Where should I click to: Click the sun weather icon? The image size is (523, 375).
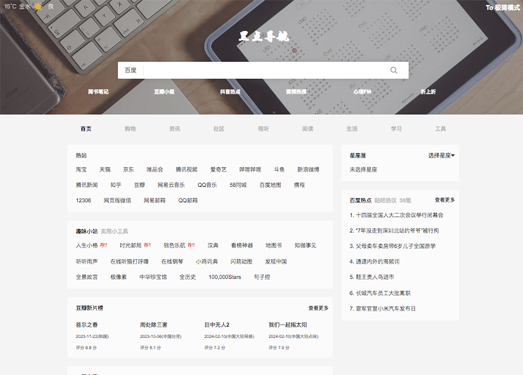pyautogui.click(x=38, y=7)
